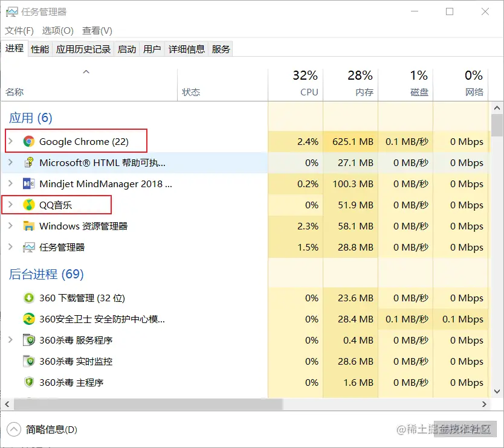The height and width of the screenshot is (448, 504).
Task: Click the horizontal scrollbar left arrow
Action: pyautogui.click(x=7, y=405)
